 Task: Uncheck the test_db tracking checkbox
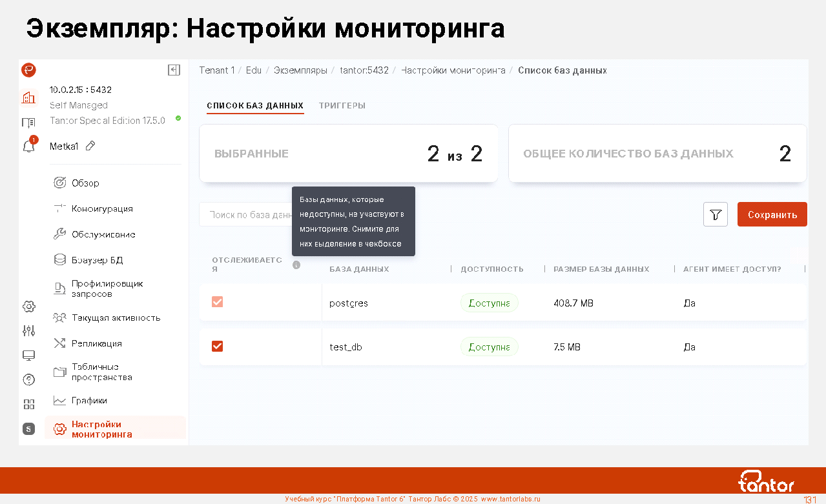coord(217,347)
